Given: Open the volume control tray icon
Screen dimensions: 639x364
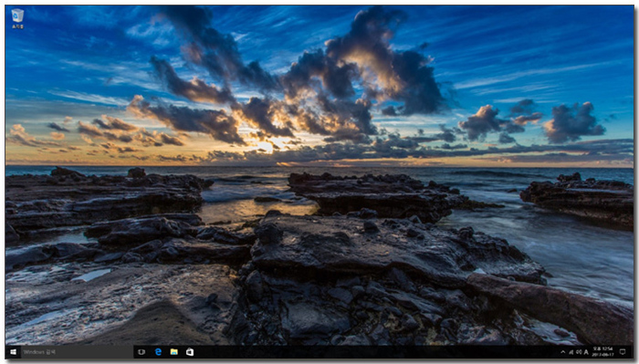Looking at the screenshot, I should point(579,352).
